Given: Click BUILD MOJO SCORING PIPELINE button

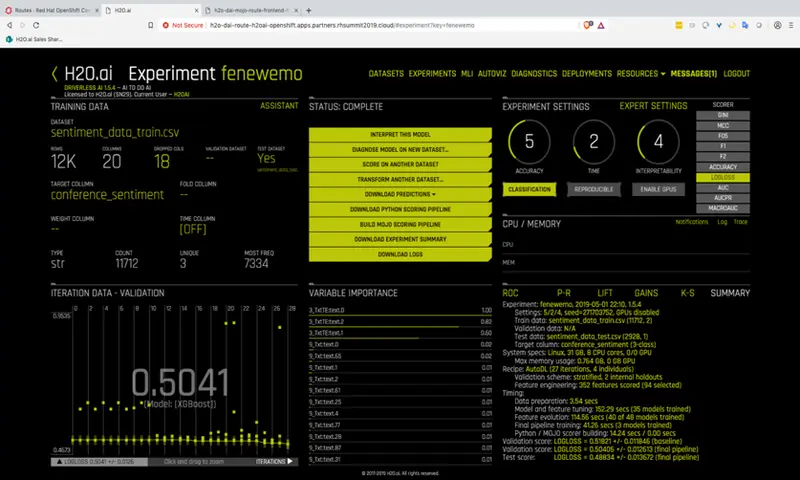Looking at the screenshot, I should [400, 224].
